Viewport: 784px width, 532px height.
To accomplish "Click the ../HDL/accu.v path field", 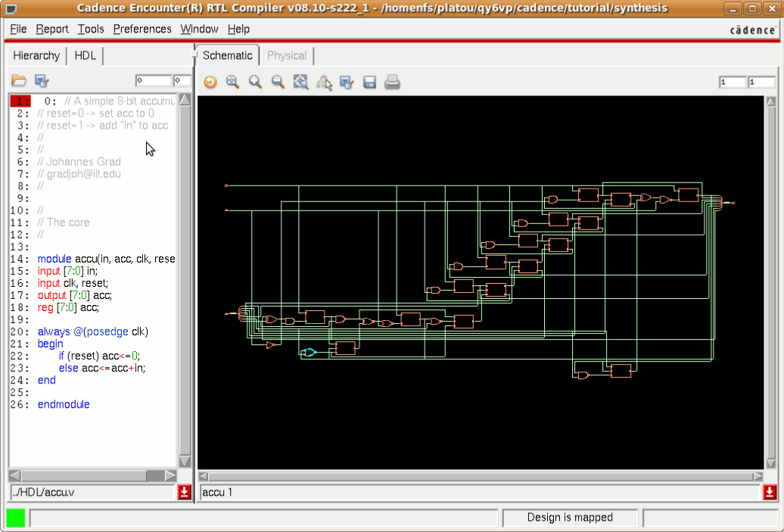I will 93,493.
